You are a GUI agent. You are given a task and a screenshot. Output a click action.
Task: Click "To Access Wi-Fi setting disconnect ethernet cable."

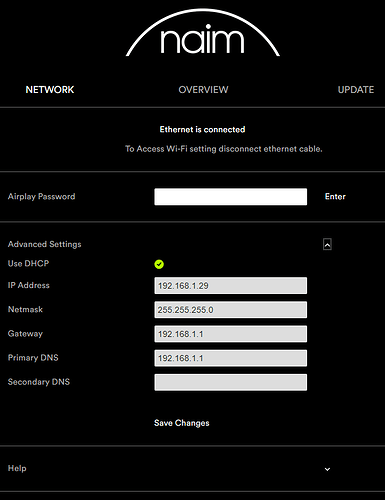tap(224, 149)
